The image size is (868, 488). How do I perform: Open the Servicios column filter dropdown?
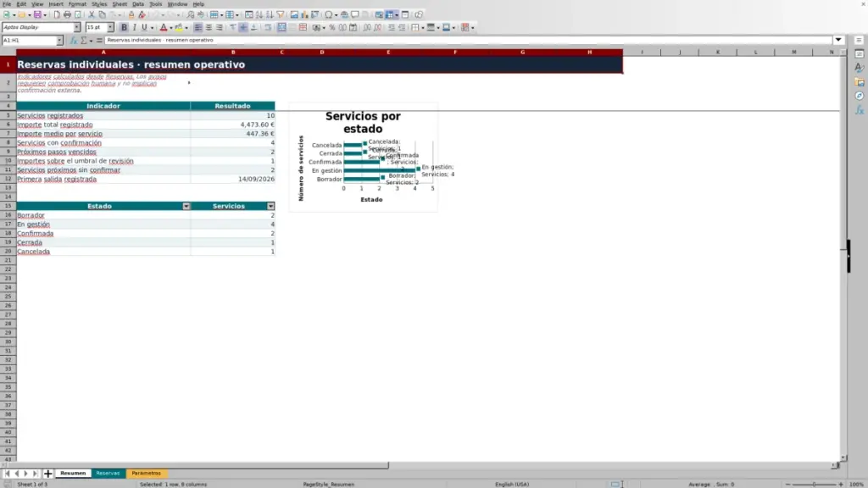270,207
